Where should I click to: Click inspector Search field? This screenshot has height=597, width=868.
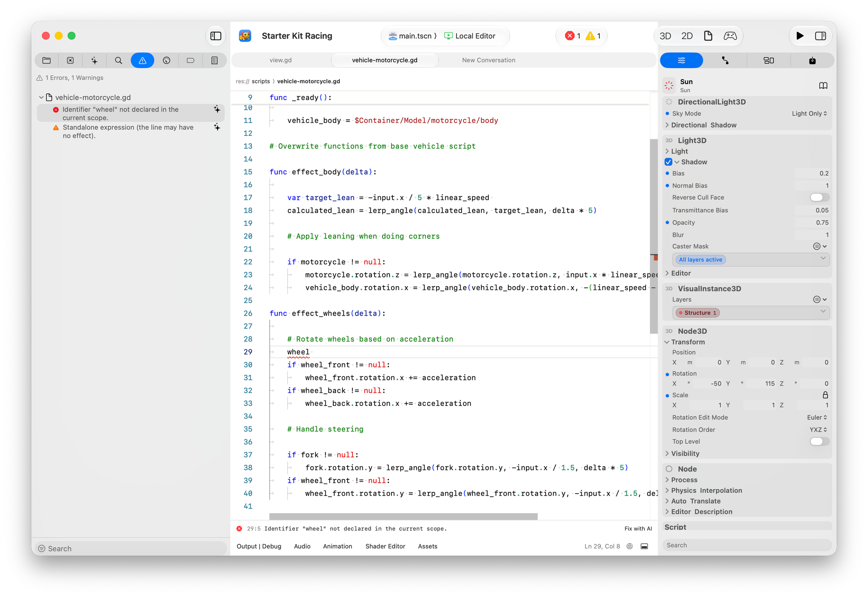click(747, 545)
